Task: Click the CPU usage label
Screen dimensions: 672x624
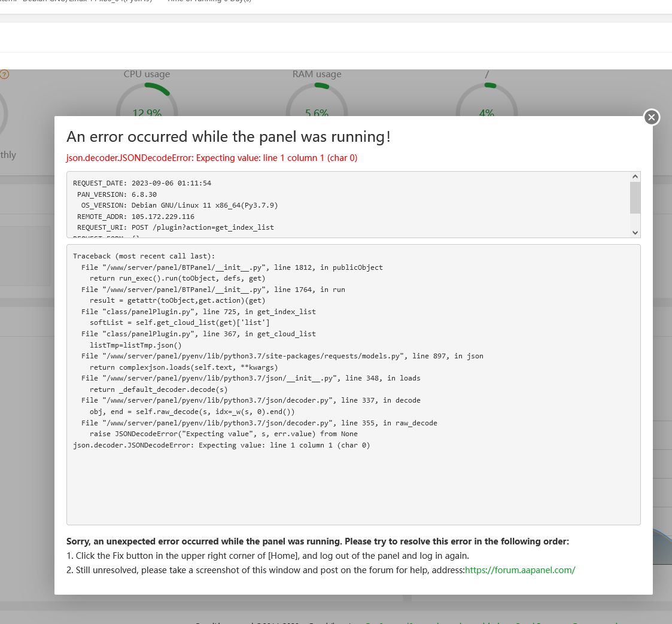Action: click(147, 74)
